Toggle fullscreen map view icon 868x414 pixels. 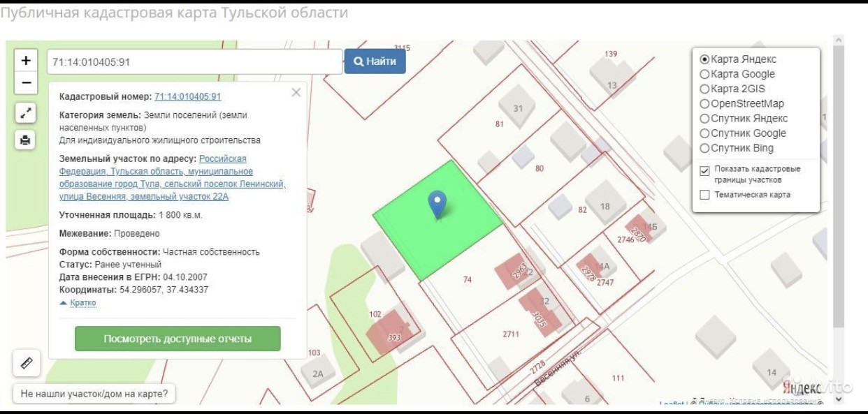click(26, 112)
